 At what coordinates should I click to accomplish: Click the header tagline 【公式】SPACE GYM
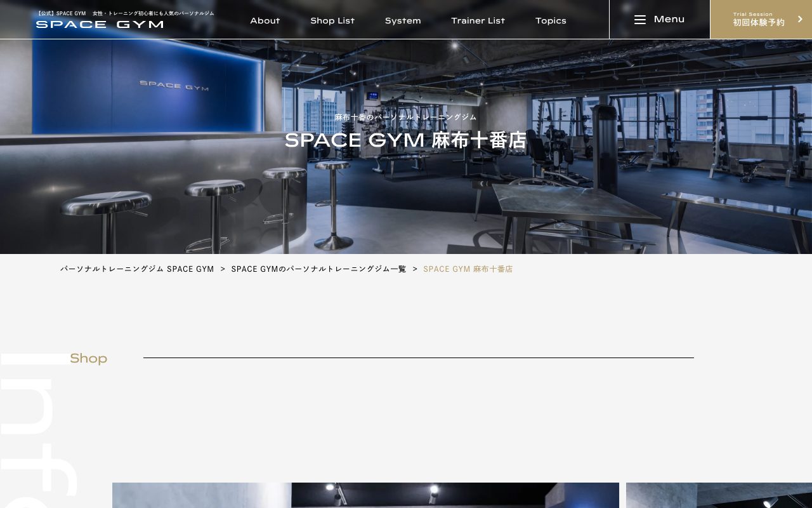125,13
